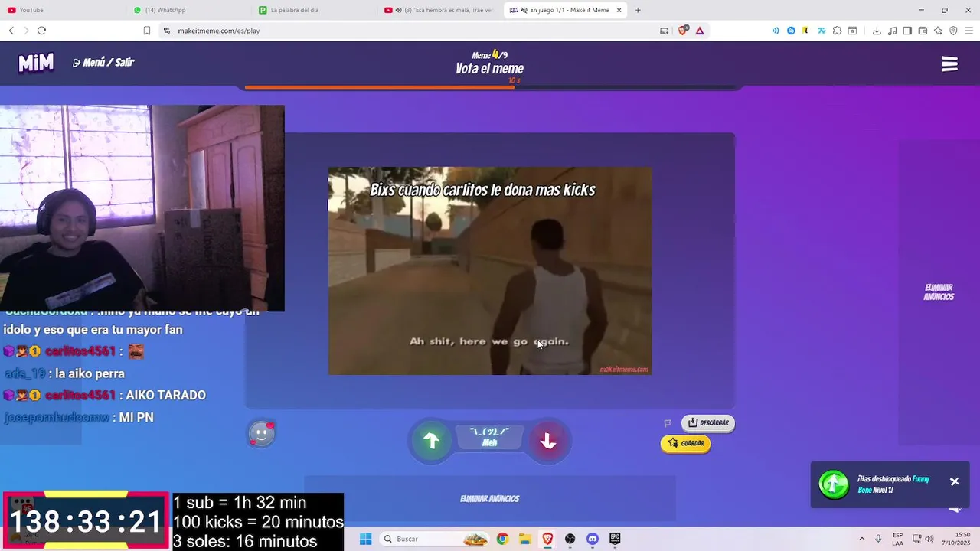Open Discord from the taskbar
980x551 pixels.
[x=593, y=539]
